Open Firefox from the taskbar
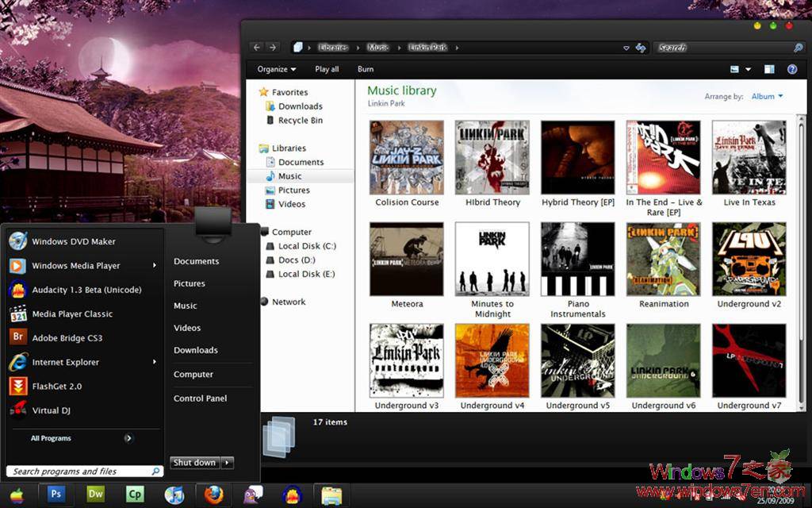The image size is (812, 508). click(x=214, y=494)
